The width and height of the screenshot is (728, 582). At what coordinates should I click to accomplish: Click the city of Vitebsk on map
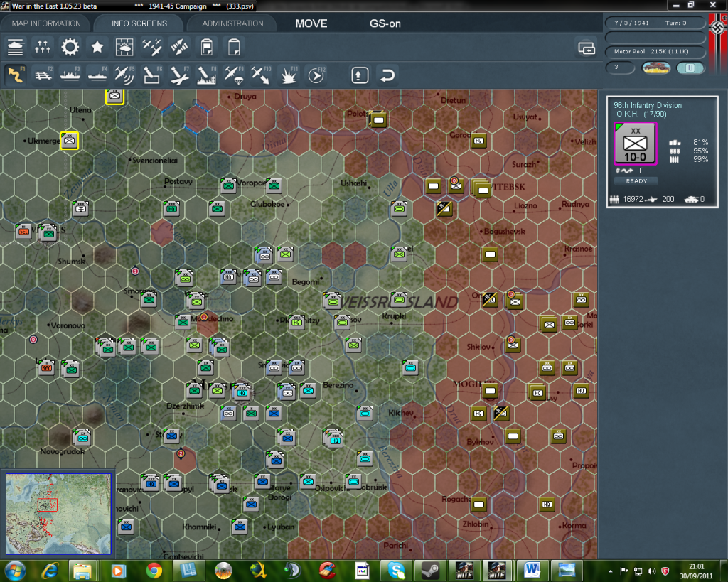[507, 187]
